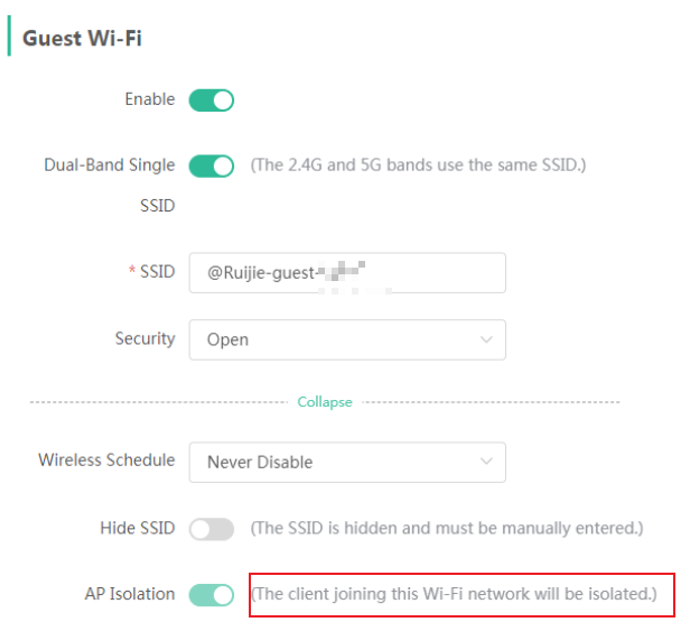
Task: Click the AP Isolation client isolated hint text
Action: 454,594
